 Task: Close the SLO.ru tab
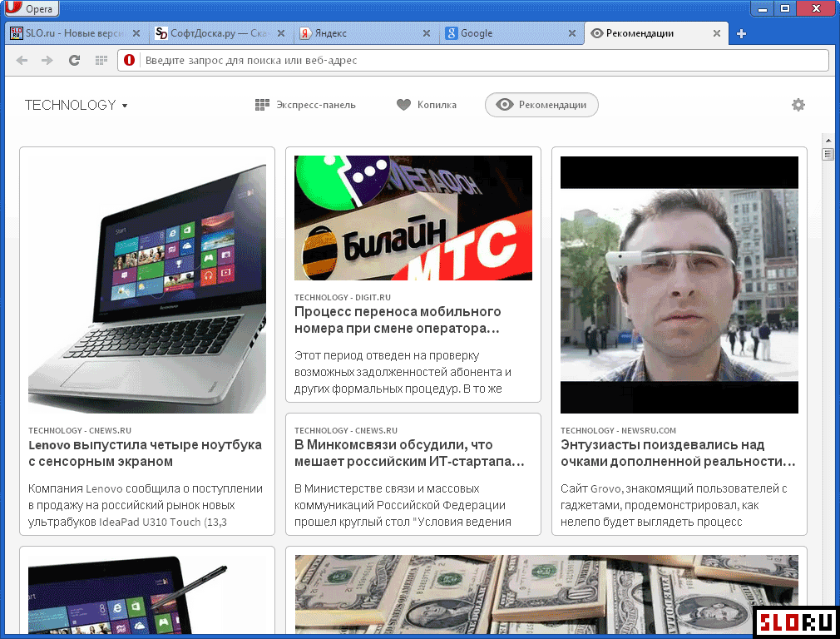(x=136, y=33)
